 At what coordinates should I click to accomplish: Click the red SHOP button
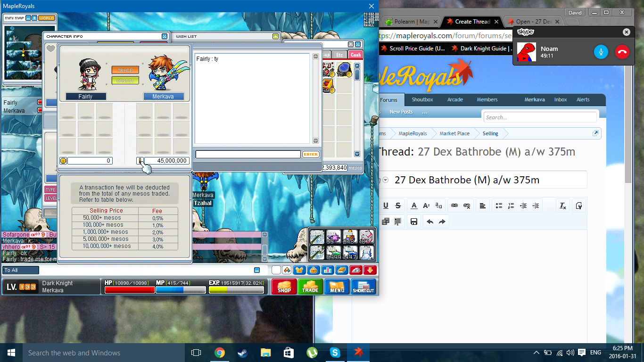(x=284, y=287)
